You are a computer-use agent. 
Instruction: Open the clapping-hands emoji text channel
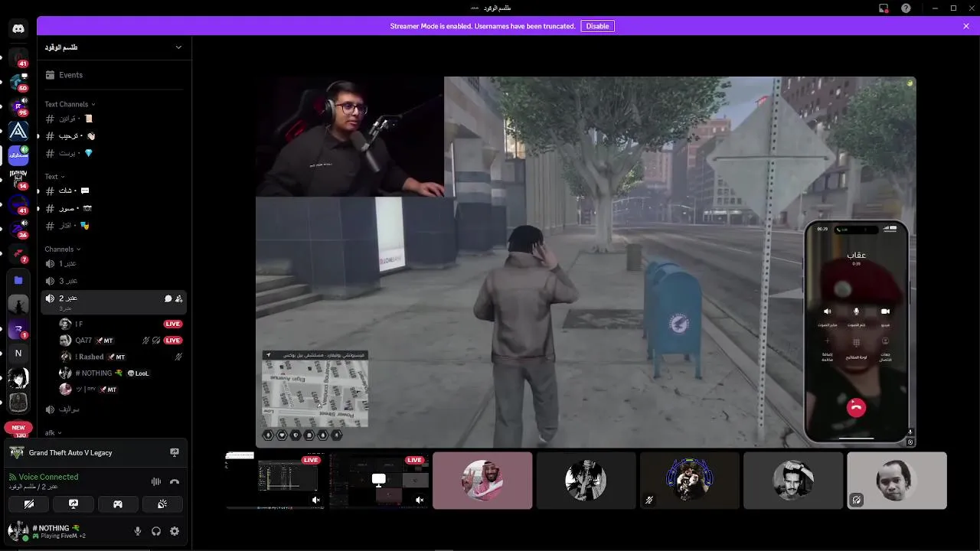(113, 136)
